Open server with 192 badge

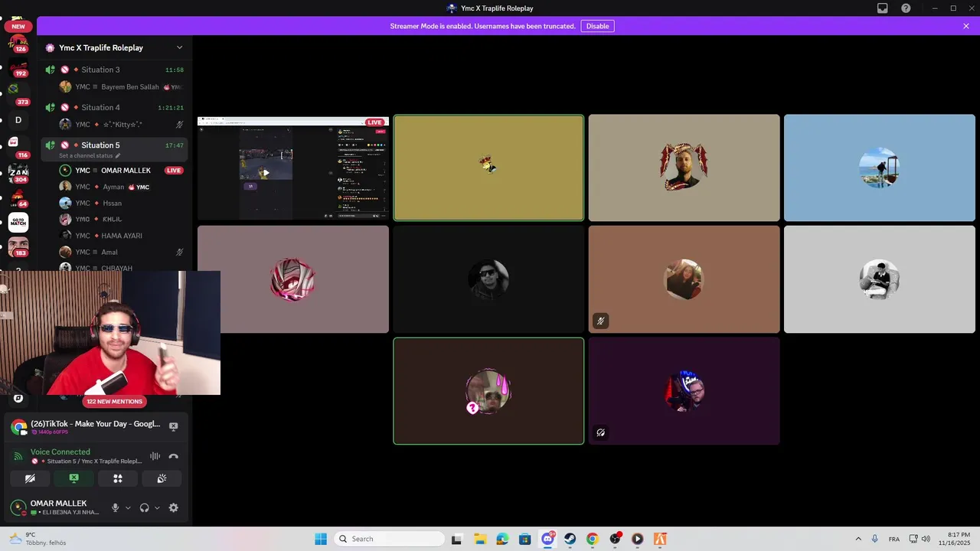(x=18, y=67)
